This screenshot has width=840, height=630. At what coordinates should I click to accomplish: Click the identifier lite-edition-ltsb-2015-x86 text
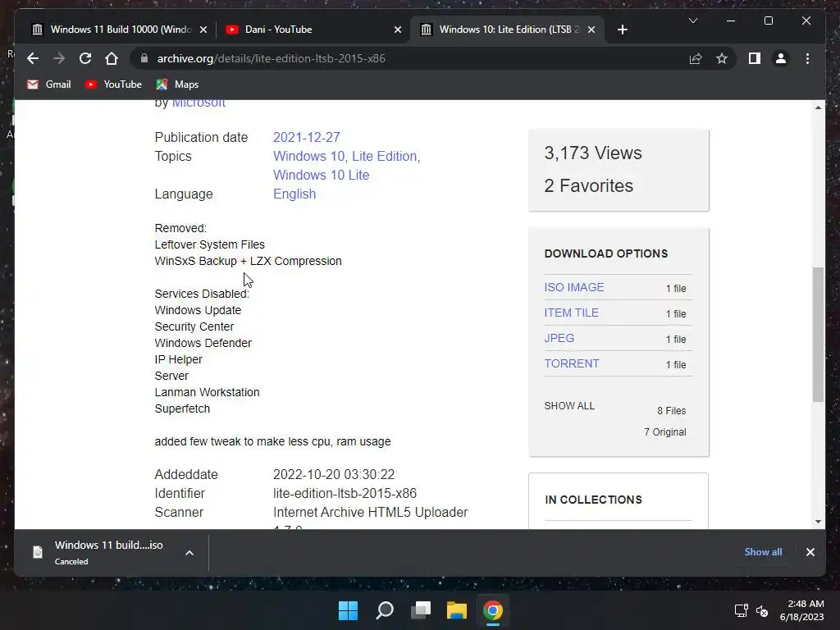pos(345,493)
